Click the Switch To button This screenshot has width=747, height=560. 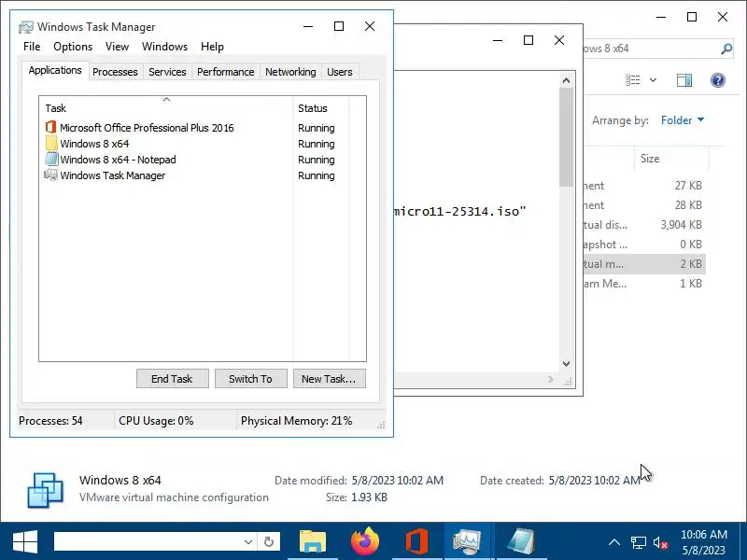click(x=251, y=379)
